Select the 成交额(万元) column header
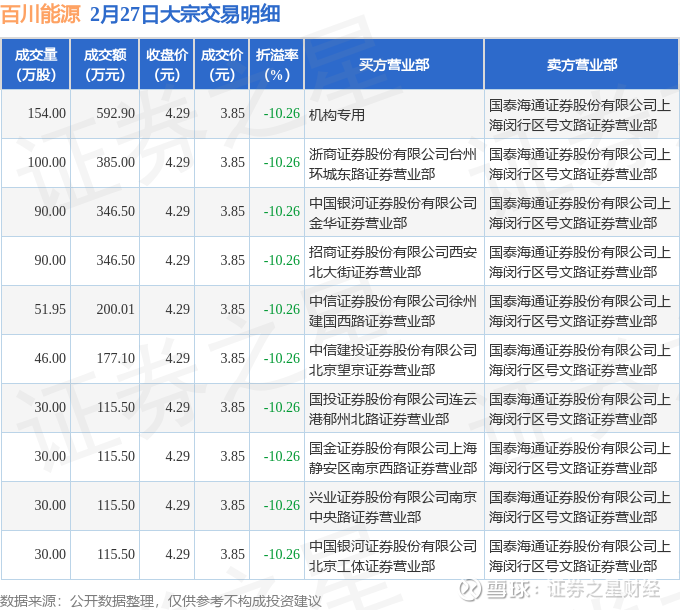 pyautogui.click(x=105, y=65)
